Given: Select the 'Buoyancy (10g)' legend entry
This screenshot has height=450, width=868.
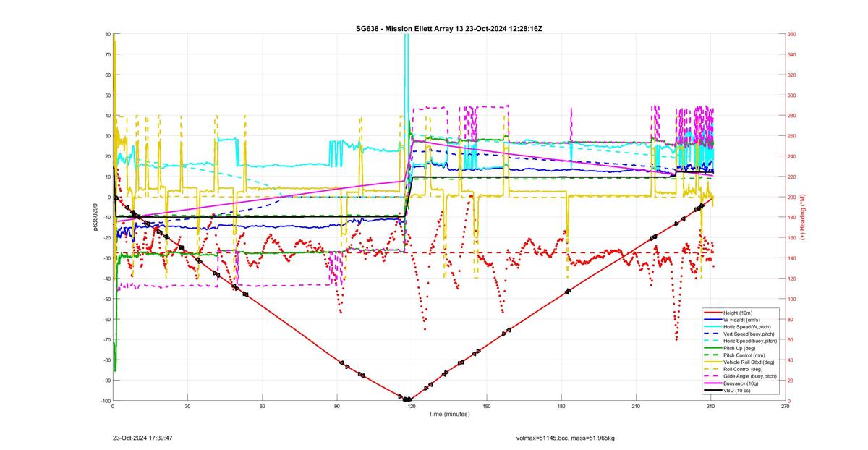Looking at the screenshot, I should click(x=740, y=384).
